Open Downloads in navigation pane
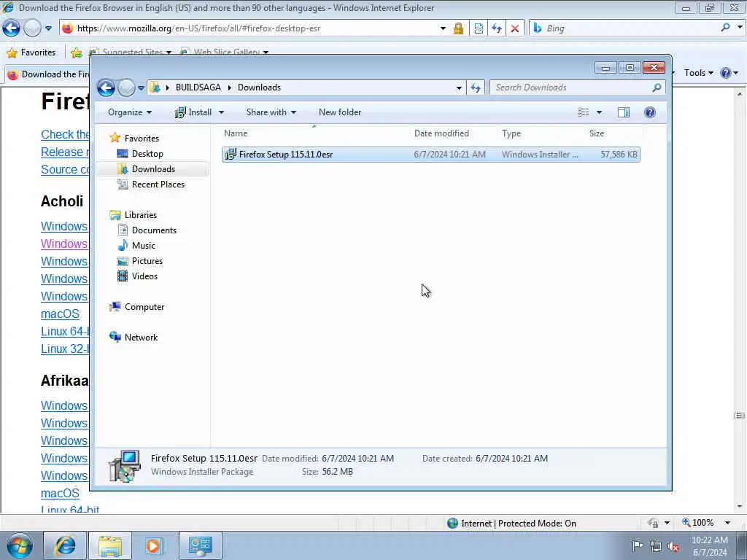 [153, 169]
